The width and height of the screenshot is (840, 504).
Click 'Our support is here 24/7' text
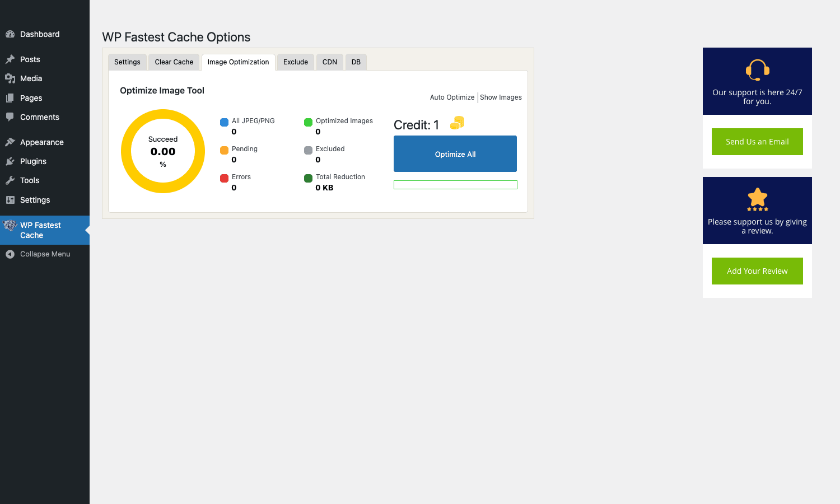click(x=757, y=97)
